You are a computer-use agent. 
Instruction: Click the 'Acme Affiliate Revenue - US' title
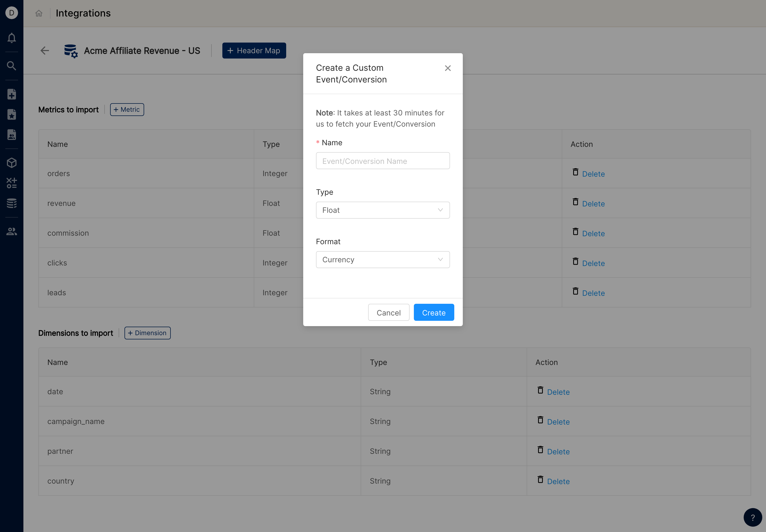[x=142, y=51]
